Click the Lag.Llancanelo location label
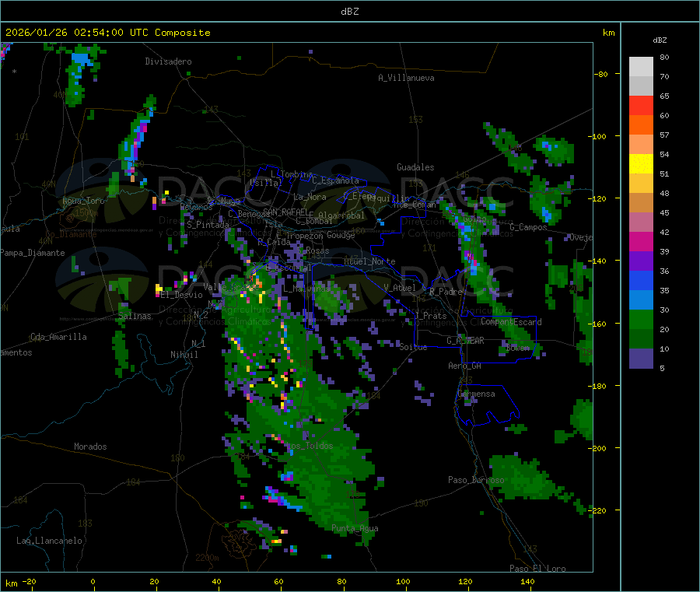The height and width of the screenshot is (592, 700). [50, 541]
